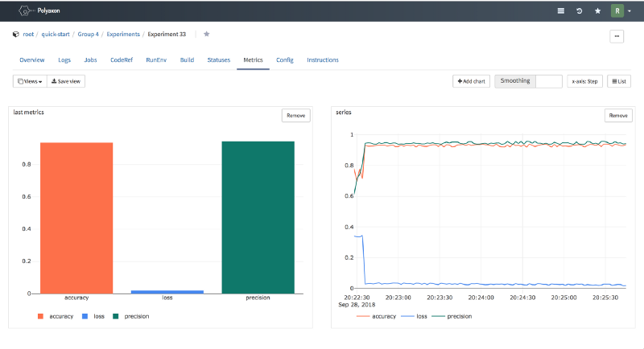Switch to the Instructions tab
The width and height of the screenshot is (644, 349).
point(323,60)
